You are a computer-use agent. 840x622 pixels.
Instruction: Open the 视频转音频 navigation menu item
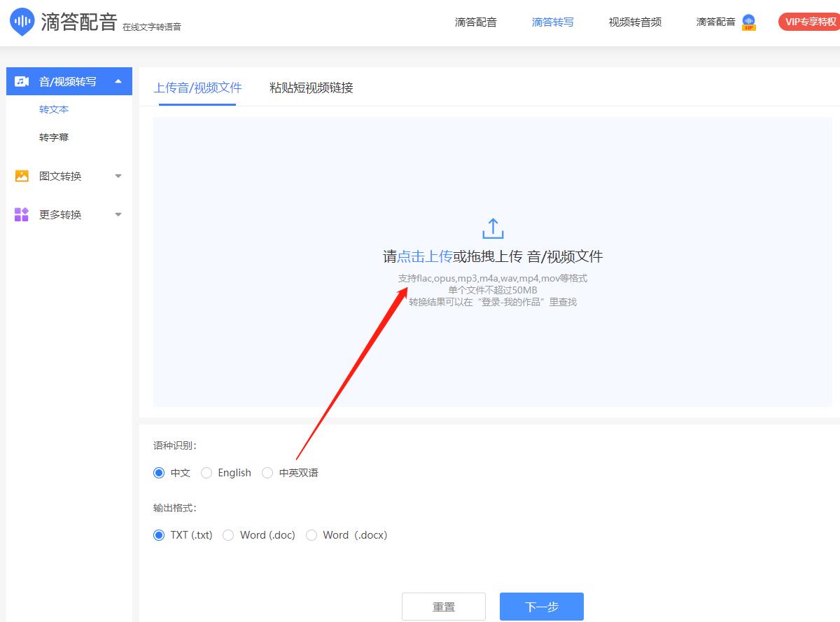point(633,22)
